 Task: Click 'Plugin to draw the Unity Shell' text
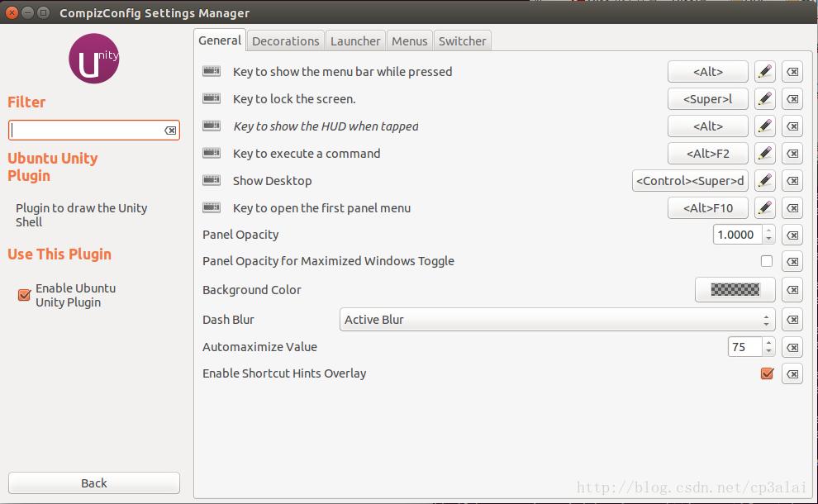tap(81, 215)
